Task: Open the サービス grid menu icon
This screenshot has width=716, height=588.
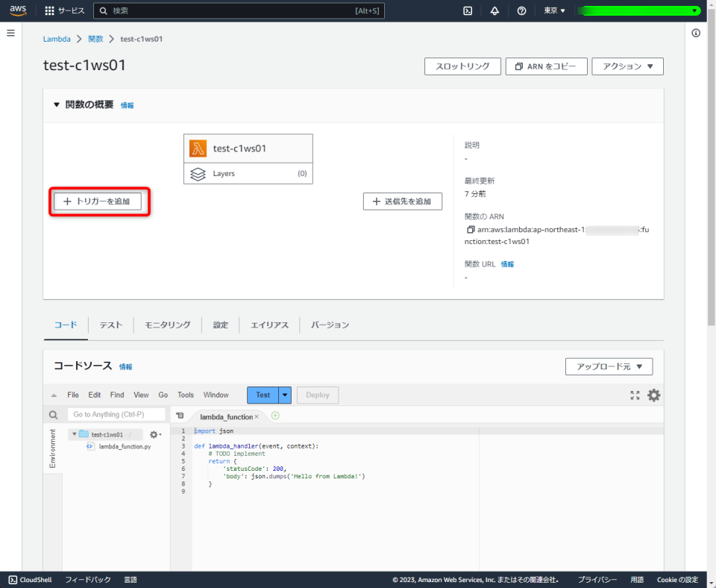Action: 48,10
